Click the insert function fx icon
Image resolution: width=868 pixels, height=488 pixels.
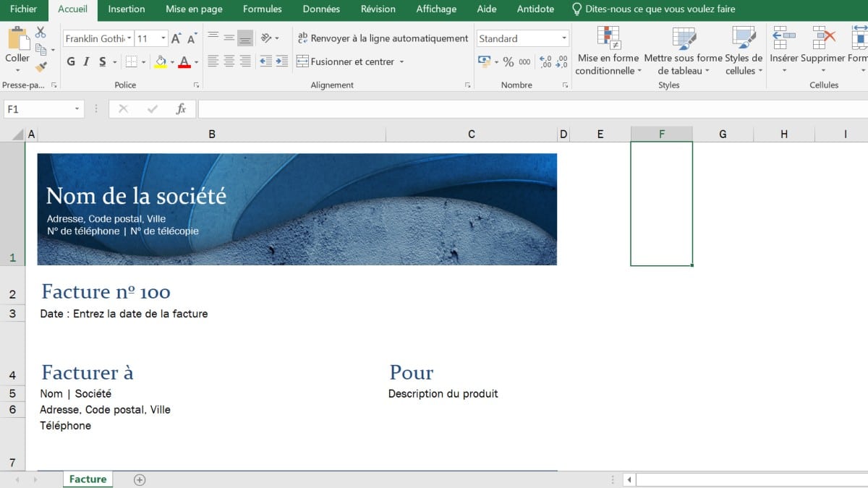pos(181,109)
